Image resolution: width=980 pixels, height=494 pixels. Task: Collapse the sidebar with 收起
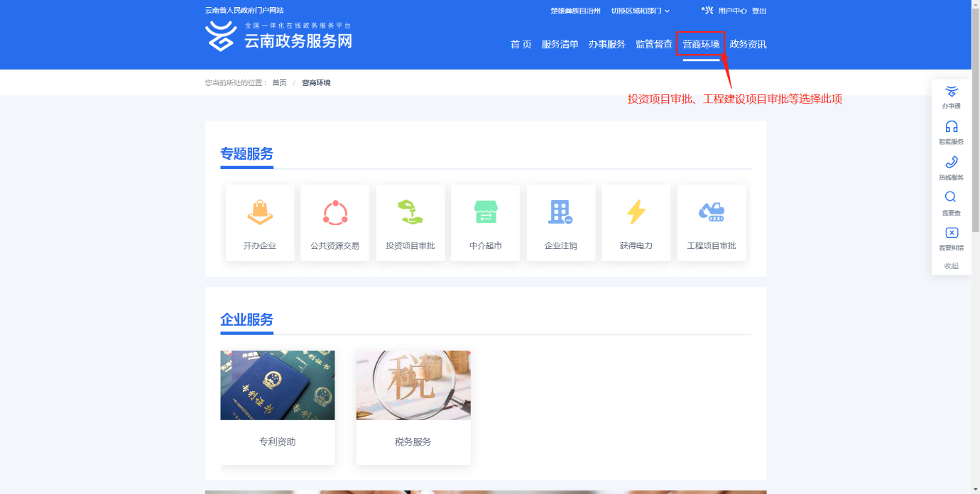click(x=951, y=266)
